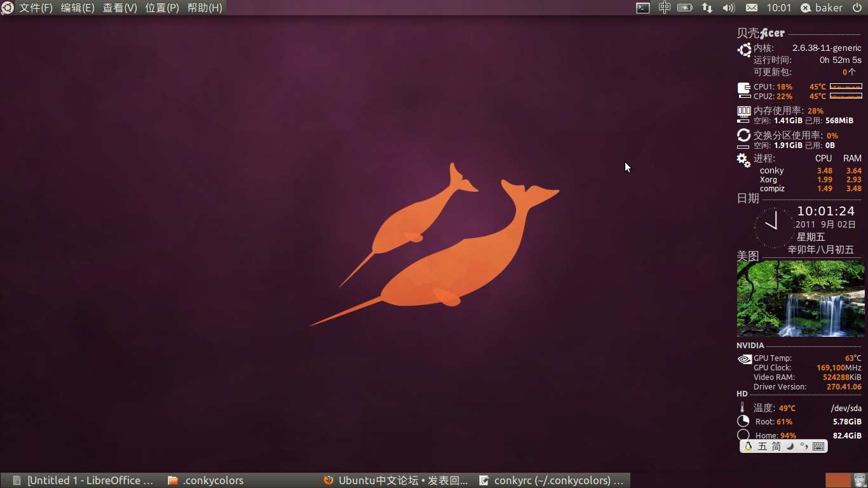Click the uptime value 0h 52m 5s
Viewport: 868px width, 488px height.
coord(841,60)
